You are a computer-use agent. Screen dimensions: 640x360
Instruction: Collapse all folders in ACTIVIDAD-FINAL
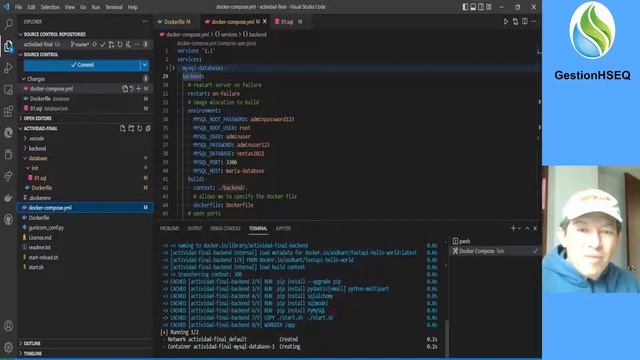(x=148, y=129)
